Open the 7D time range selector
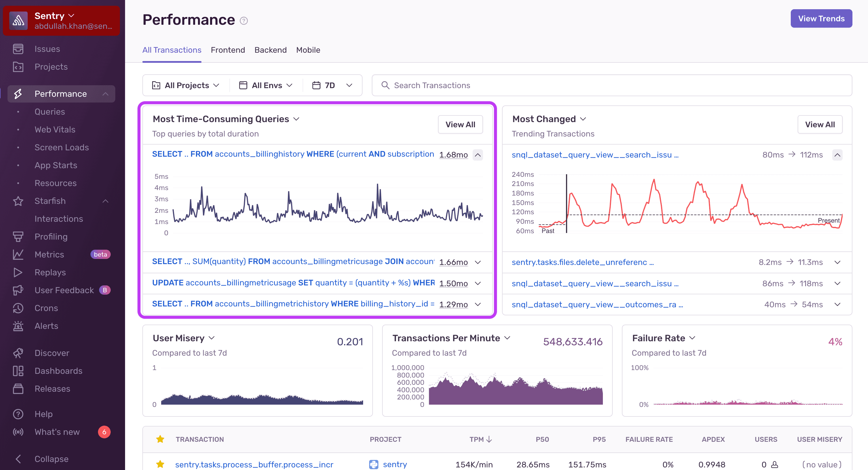Viewport: 868px width, 470px height. (x=332, y=85)
